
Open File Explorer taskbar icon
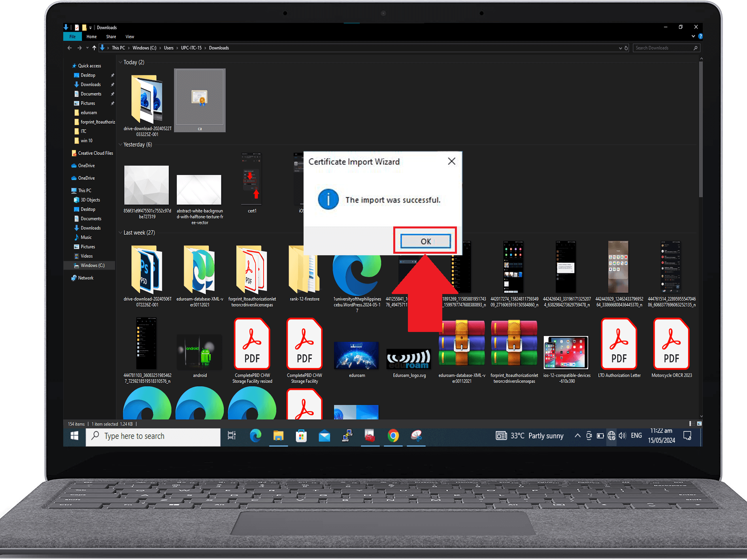point(278,436)
